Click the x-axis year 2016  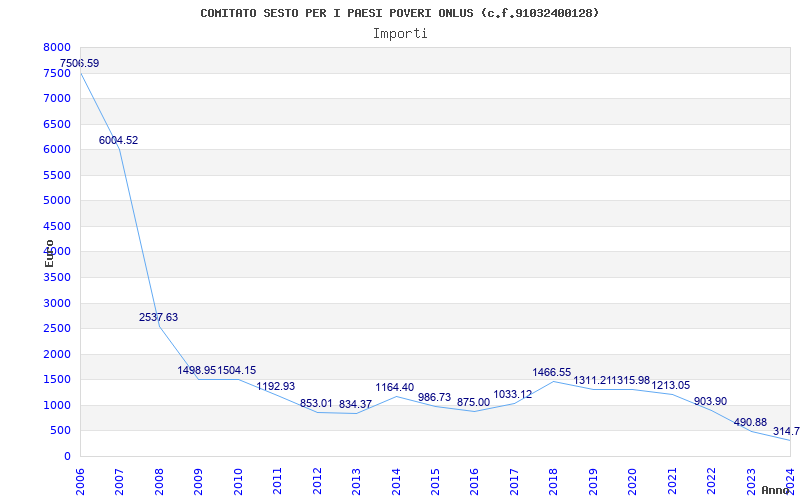(x=474, y=482)
